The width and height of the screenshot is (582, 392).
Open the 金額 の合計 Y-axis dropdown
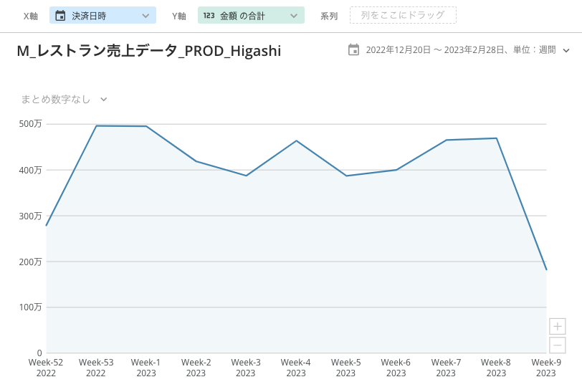[x=252, y=15]
